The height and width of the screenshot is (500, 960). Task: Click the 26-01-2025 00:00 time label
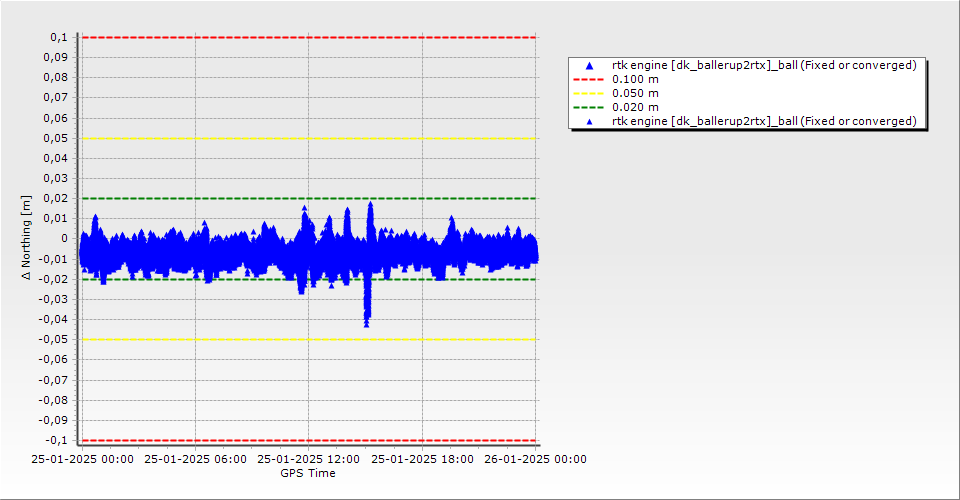pyautogui.click(x=536, y=459)
